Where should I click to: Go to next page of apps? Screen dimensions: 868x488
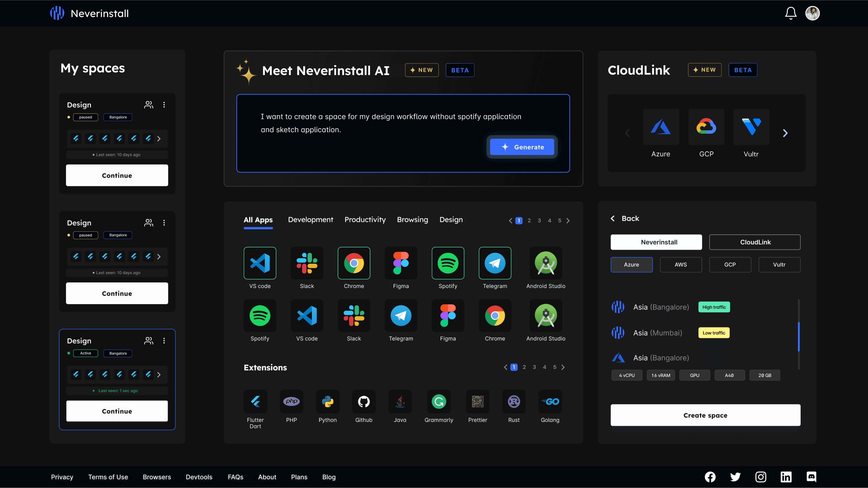(x=568, y=221)
